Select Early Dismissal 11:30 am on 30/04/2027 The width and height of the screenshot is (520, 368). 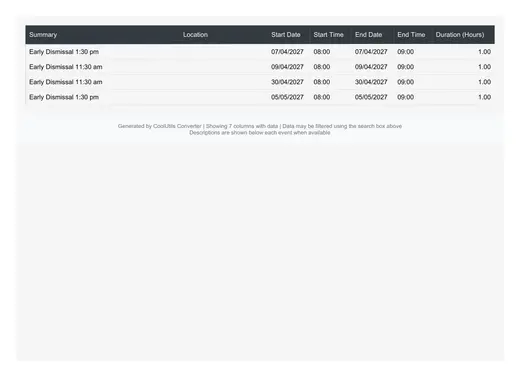66,82
